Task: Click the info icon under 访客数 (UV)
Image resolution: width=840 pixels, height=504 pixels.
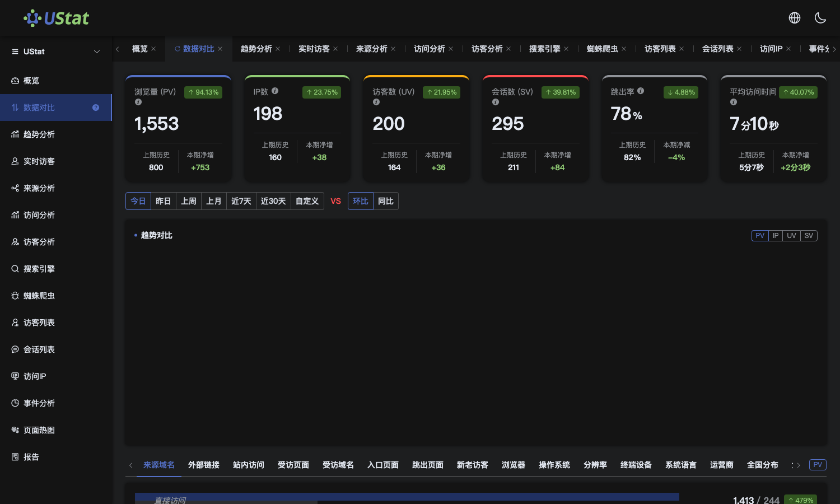Action: pos(376,102)
